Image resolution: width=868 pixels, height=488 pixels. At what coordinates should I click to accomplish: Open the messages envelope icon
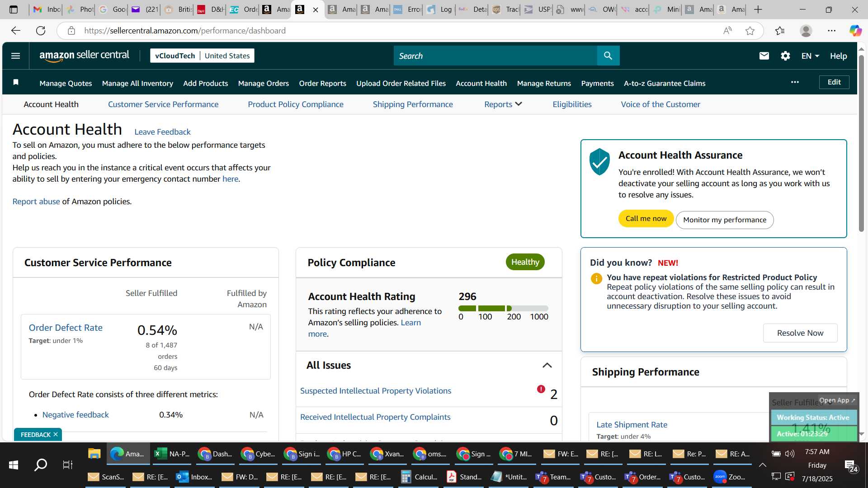coord(764,56)
